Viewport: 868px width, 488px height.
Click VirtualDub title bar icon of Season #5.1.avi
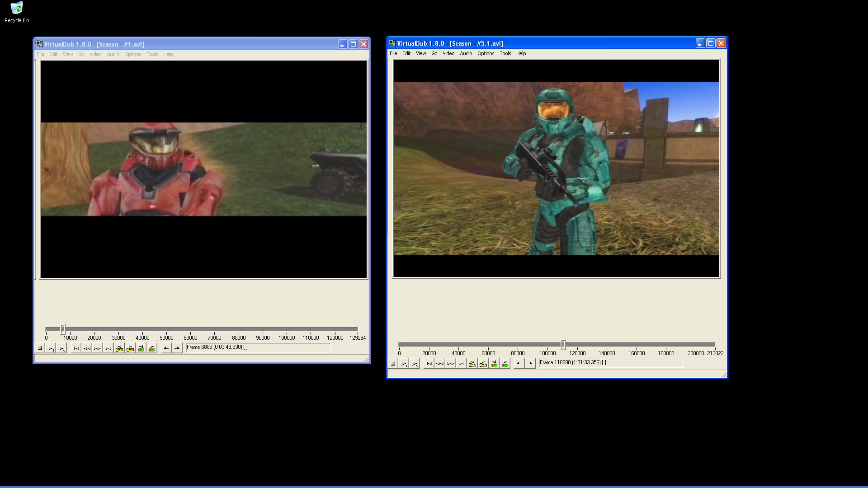(x=392, y=43)
